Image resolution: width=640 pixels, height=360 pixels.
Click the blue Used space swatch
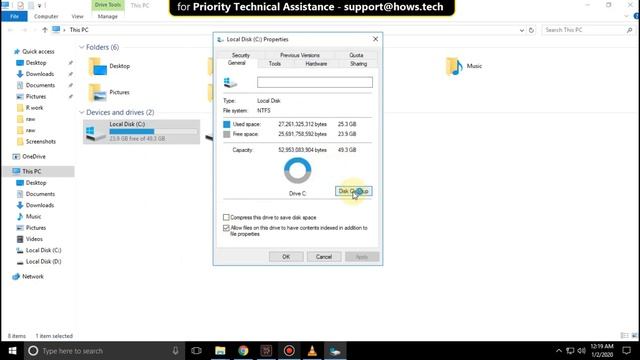pos(227,124)
